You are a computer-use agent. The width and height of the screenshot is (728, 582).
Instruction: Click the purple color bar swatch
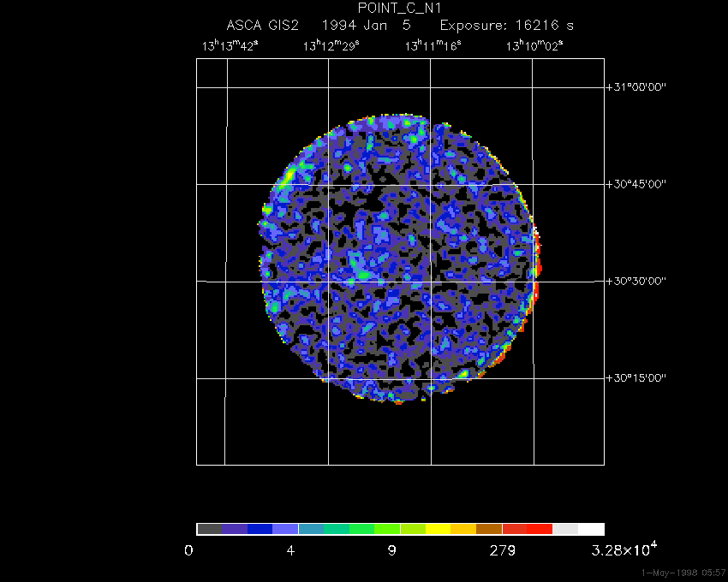point(235,529)
